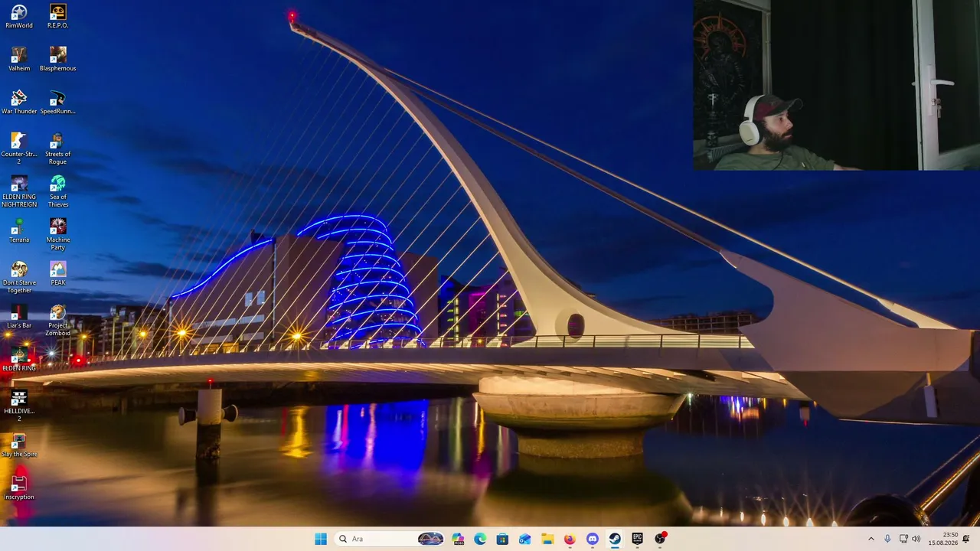Open the notification bell in the tray

(966, 539)
